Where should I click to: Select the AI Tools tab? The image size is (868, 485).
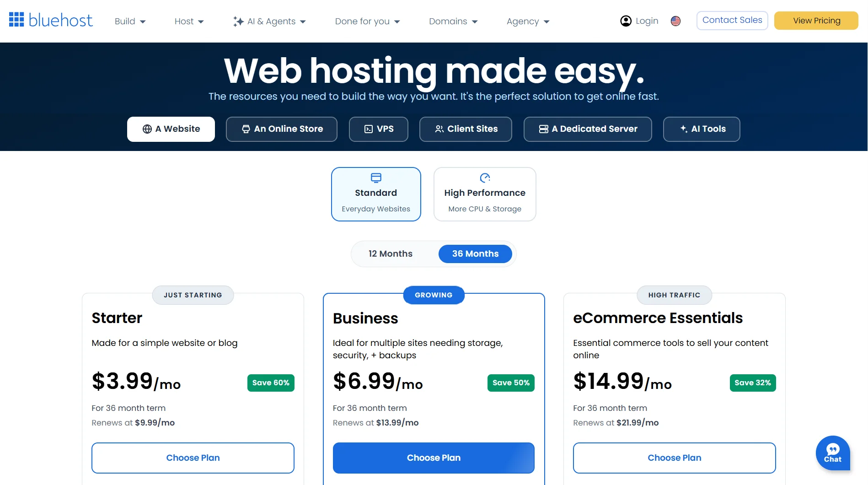point(702,129)
